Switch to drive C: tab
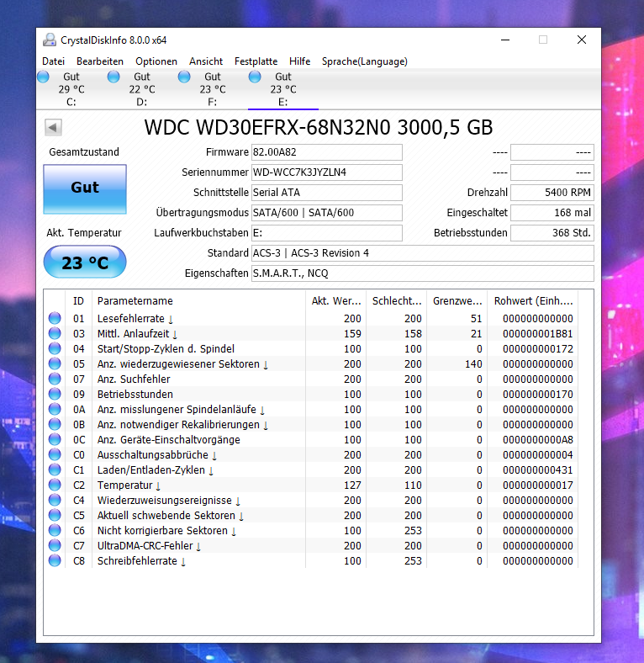This screenshot has width=644, height=663. point(71,89)
